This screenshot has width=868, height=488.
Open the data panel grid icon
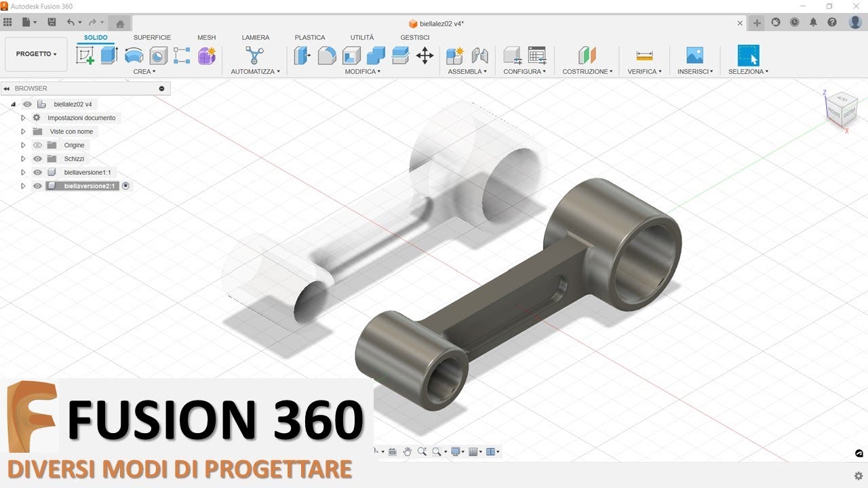[7, 22]
